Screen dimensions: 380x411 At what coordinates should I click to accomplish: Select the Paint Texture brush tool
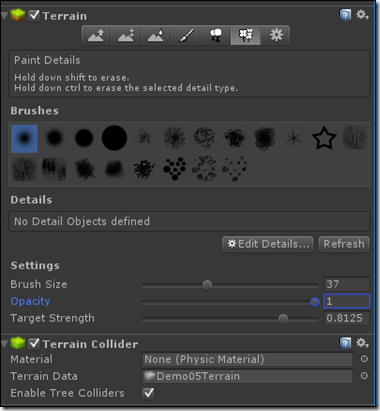(186, 35)
